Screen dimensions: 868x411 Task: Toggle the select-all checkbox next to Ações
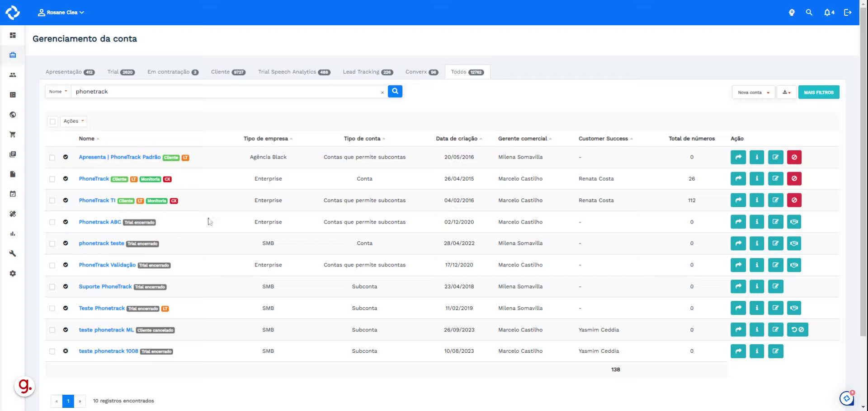point(53,121)
